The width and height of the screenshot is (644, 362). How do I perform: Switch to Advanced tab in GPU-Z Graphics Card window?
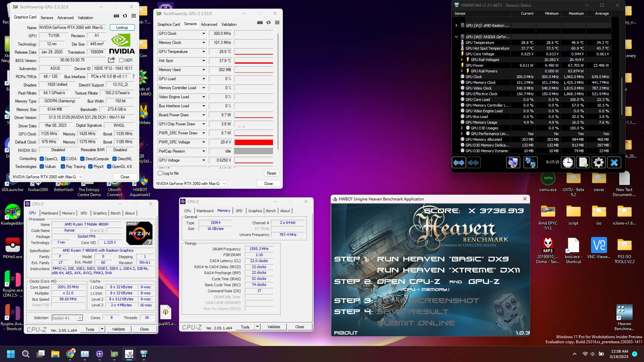(x=65, y=18)
